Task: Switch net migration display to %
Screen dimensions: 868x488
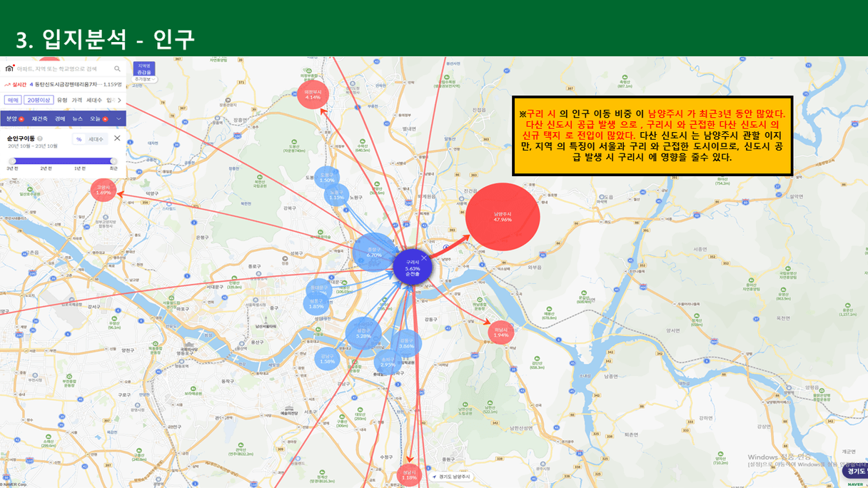Action: (79, 139)
